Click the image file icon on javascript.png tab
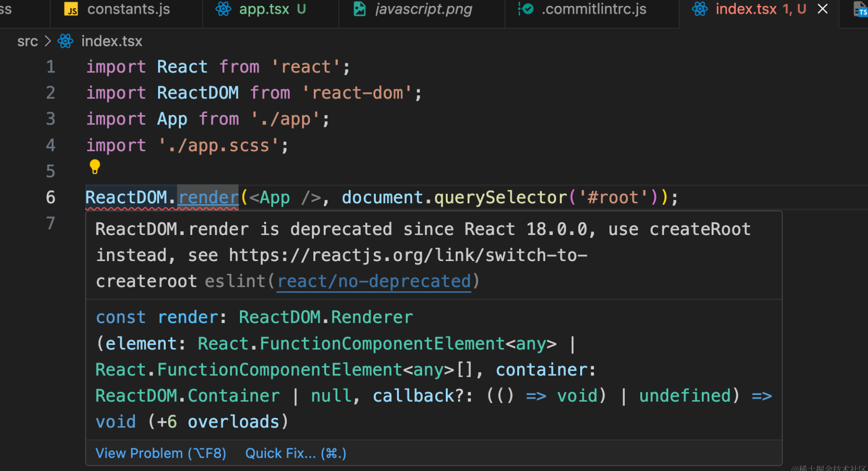 coord(360,9)
